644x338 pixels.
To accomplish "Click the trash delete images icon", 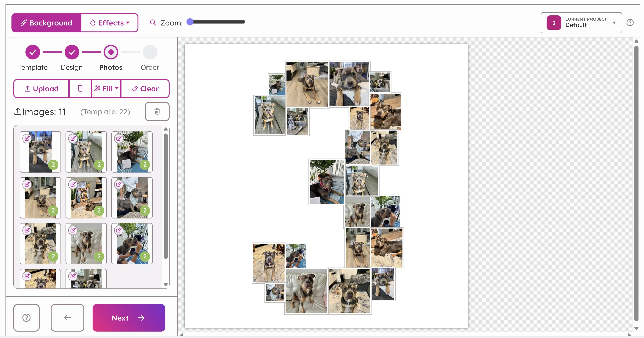I will pos(157,112).
